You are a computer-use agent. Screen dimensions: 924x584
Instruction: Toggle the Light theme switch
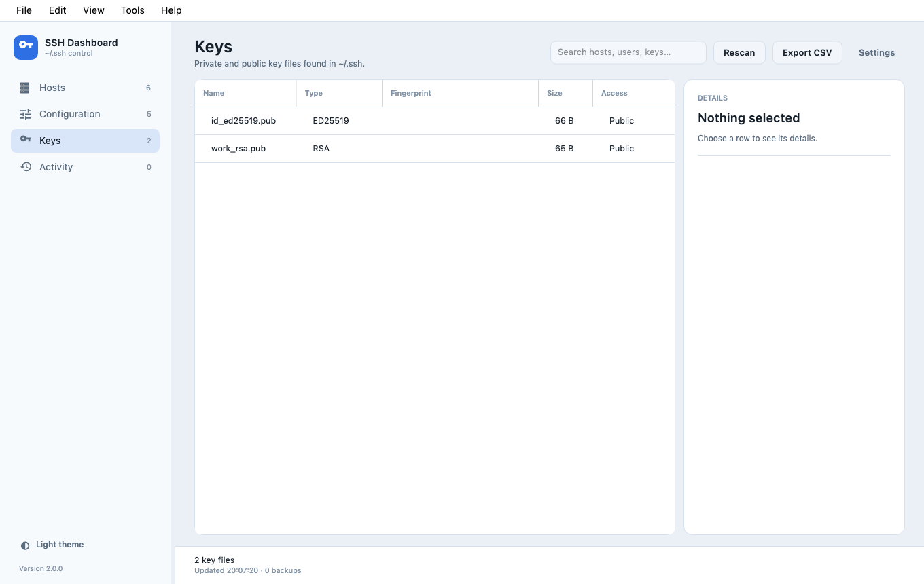[x=52, y=545]
